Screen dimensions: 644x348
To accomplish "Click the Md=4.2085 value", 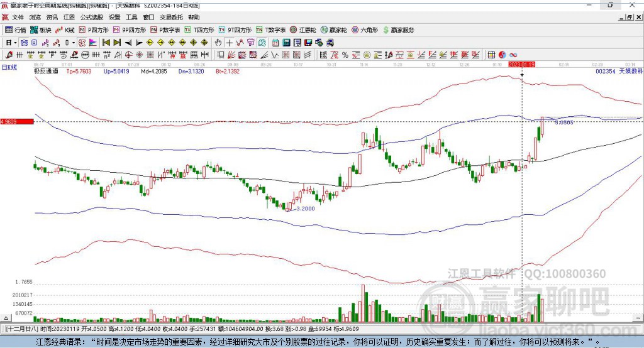I will [x=154, y=72].
